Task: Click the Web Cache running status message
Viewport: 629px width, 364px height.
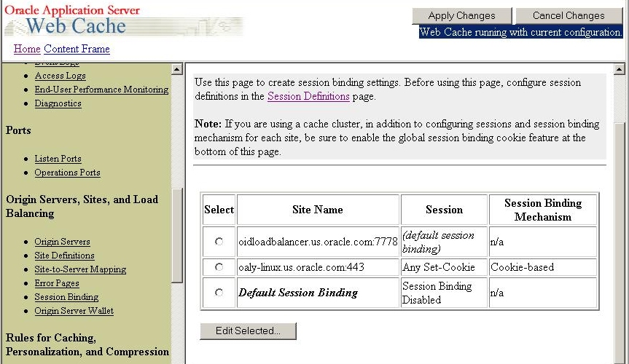Action: tap(520, 32)
